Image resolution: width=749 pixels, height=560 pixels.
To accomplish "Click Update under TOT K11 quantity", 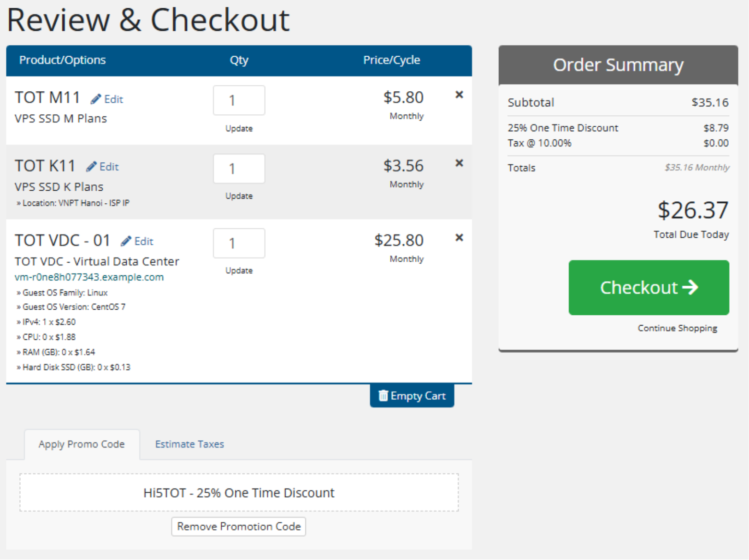I will pyautogui.click(x=239, y=195).
